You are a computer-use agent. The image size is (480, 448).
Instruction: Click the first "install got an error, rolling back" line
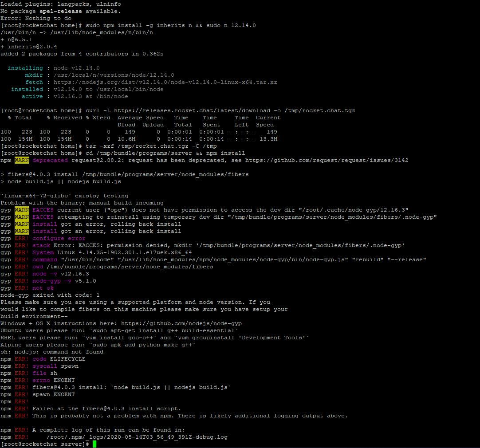coord(90,224)
